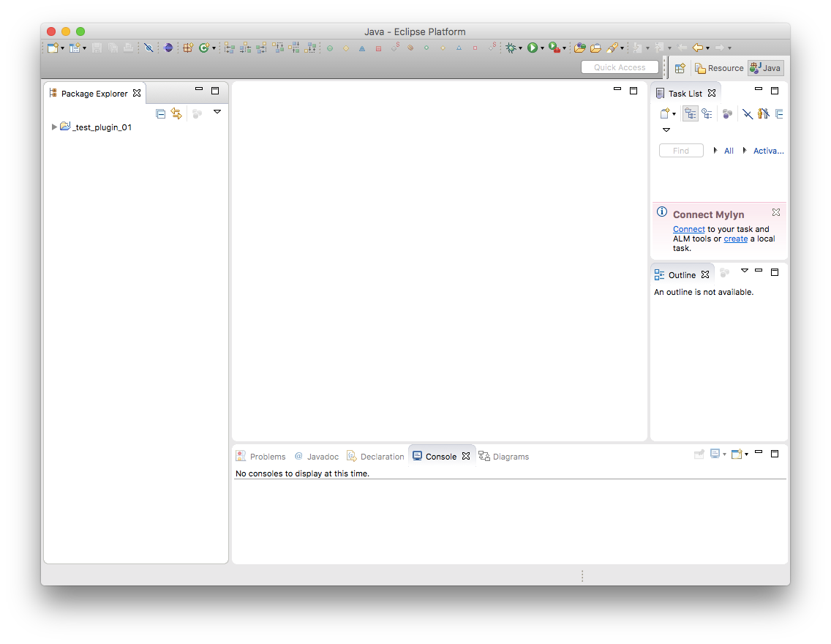Click the Connect link in Connect Mylyn

688,229
